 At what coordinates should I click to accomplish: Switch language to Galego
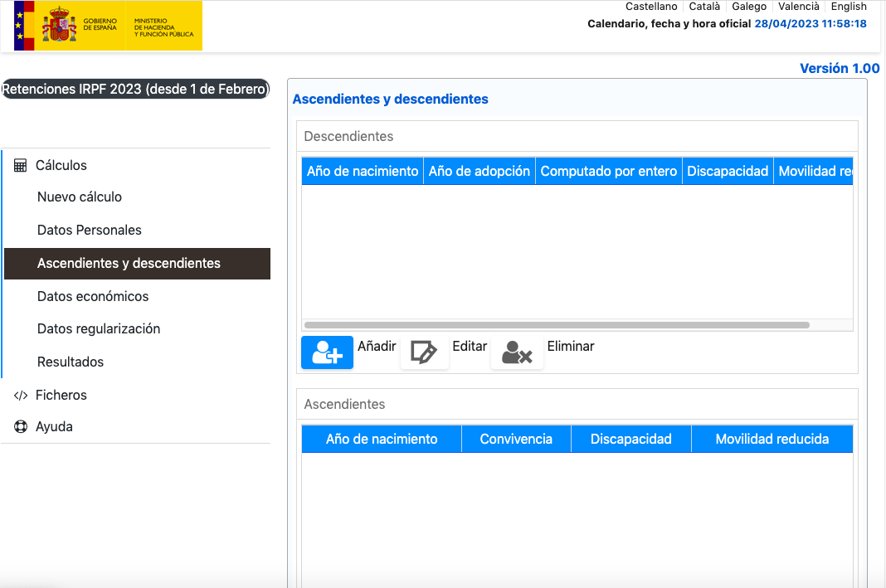tap(748, 7)
